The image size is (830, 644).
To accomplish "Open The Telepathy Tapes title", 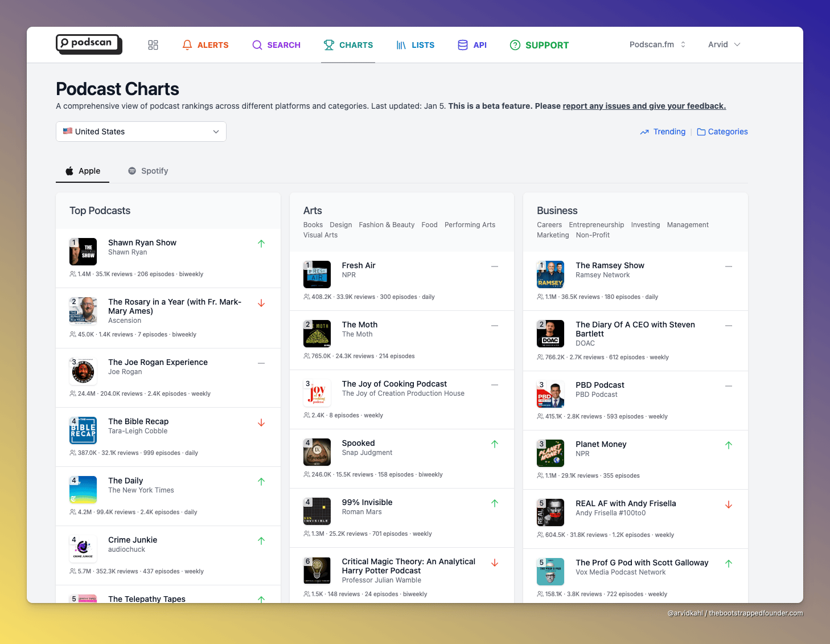I will [147, 599].
